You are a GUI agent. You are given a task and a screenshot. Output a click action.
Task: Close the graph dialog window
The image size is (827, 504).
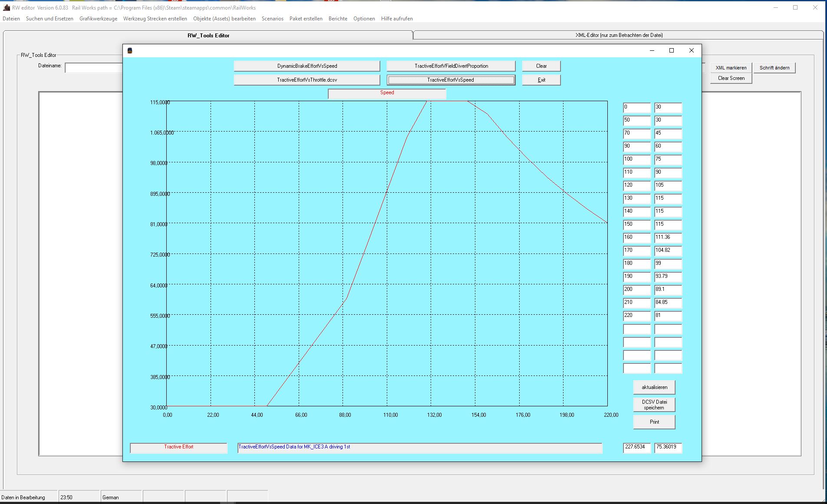point(691,51)
